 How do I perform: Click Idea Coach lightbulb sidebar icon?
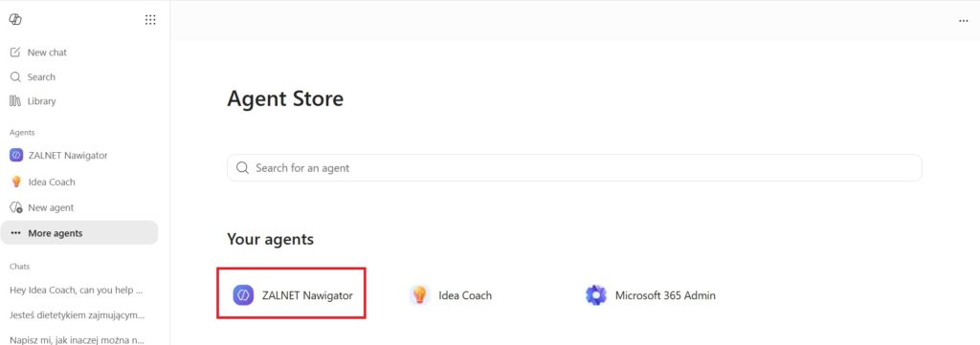[x=16, y=183]
